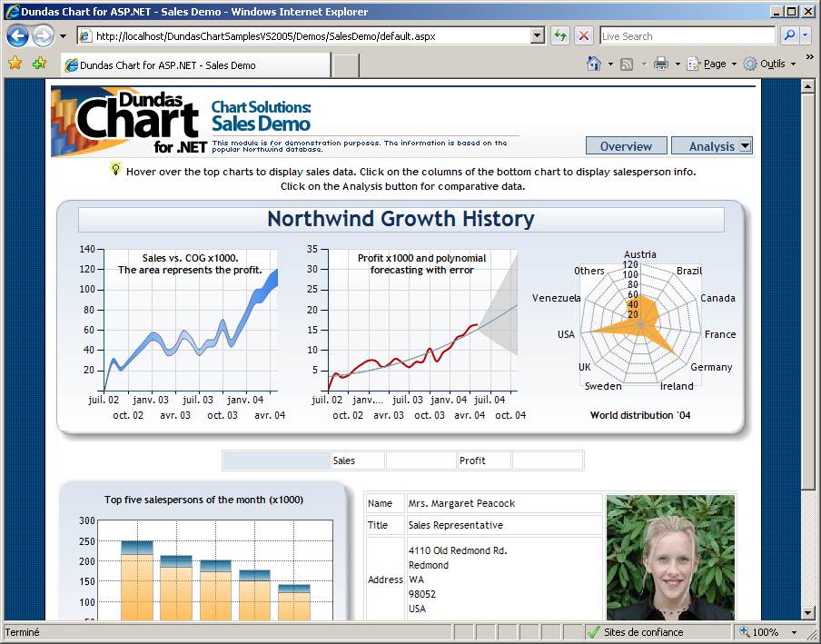The height and width of the screenshot is (644, 821).
Task: Refresh the page with green arrows icon
Action: tap(560, 36)
